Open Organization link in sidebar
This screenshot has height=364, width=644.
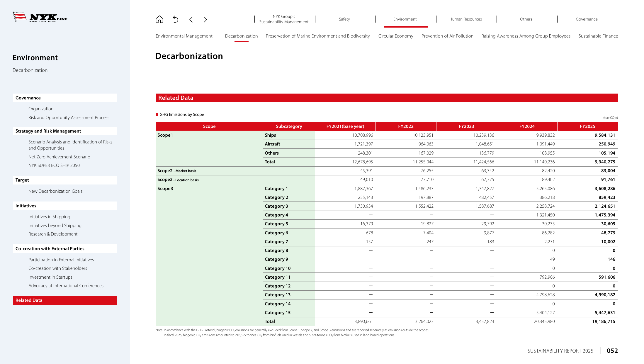pyautogui.click(x=41, y=109)
